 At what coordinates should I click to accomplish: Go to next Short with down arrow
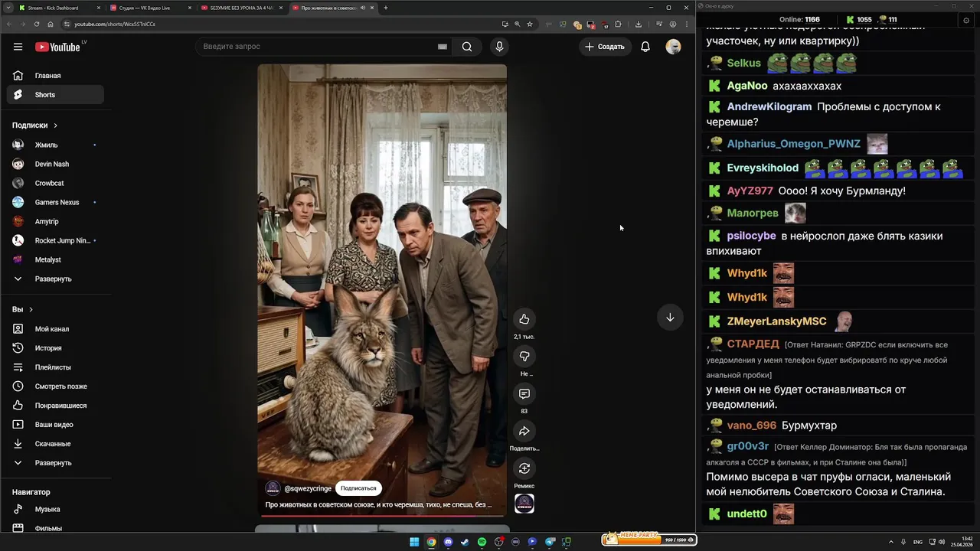(670, 318)
